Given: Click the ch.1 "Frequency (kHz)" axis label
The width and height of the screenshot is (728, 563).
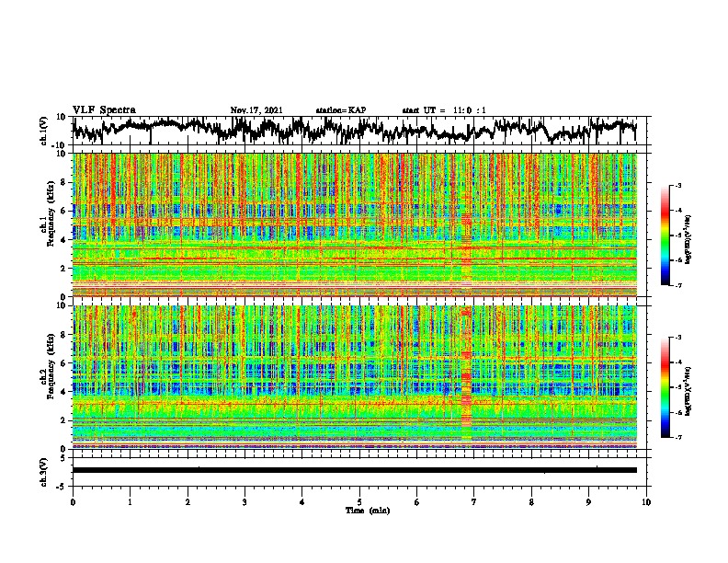Looking at the screenshot, I should click(51, 213).
